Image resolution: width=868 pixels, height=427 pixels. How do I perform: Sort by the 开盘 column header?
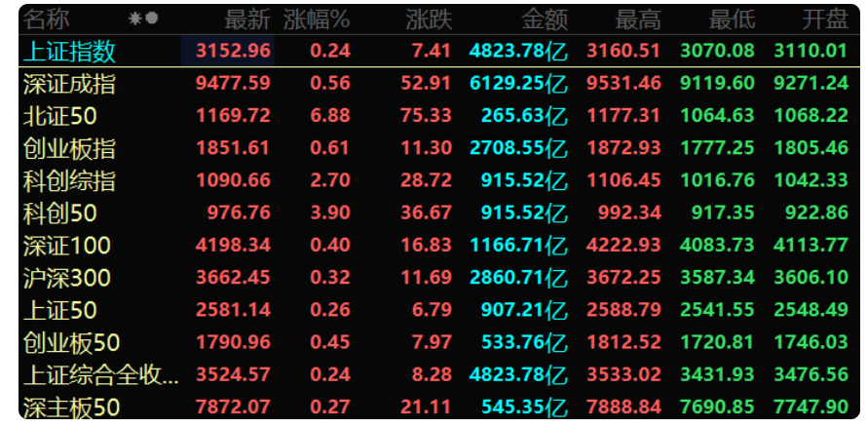click(825, 19)
